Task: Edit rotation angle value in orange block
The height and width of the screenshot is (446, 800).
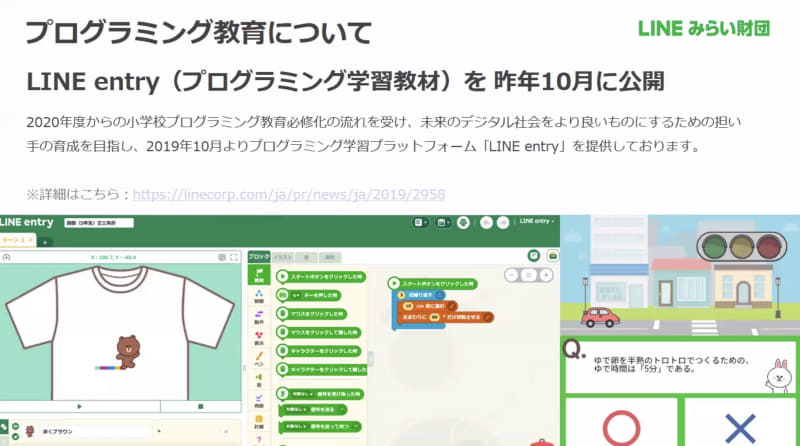Action: (434, 317)
